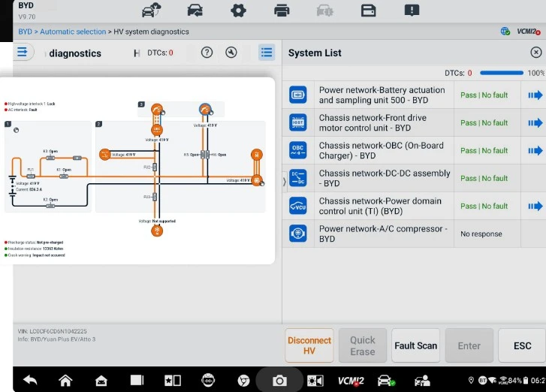546x392 pixels.
Task: Click the A/C compressor node at diagram bottom
Action: point(157,231)
